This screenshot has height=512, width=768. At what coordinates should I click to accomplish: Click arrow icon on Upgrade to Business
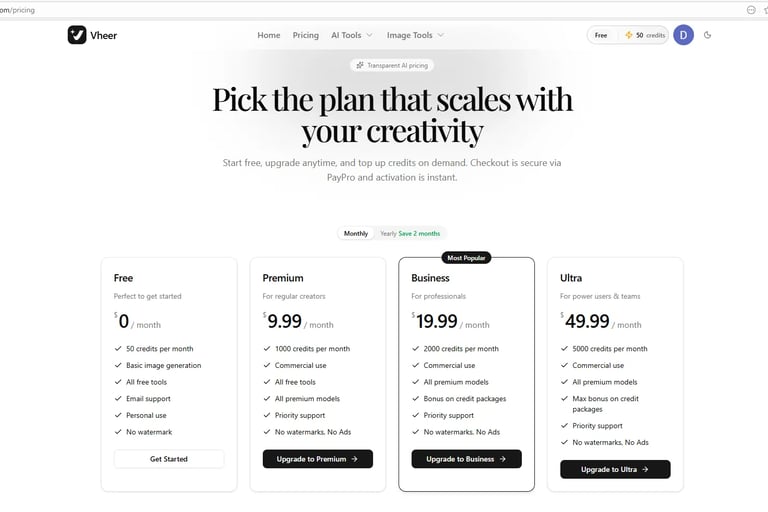[x=503, y=459]
